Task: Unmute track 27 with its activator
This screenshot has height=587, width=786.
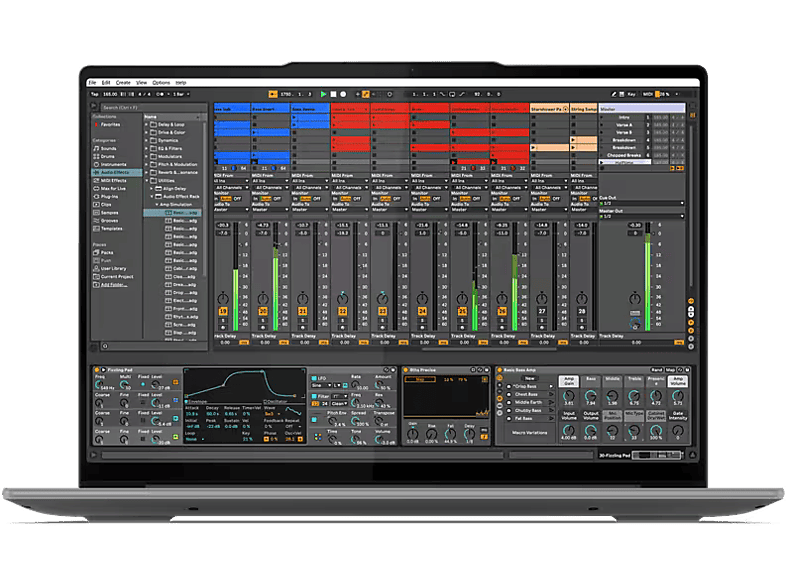Action: (542, 311)
